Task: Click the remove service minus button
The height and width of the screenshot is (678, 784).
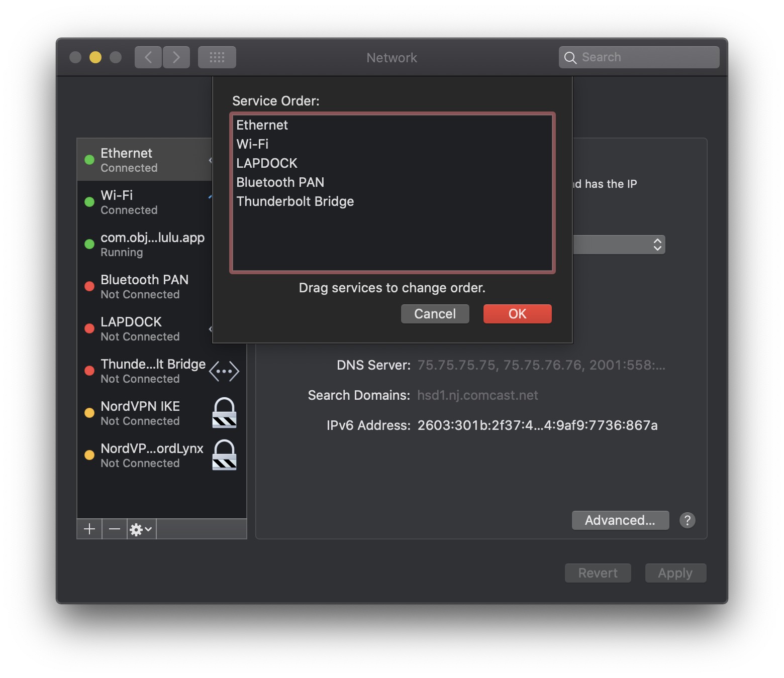Action: pyautogui.click(x=115, y=529)
